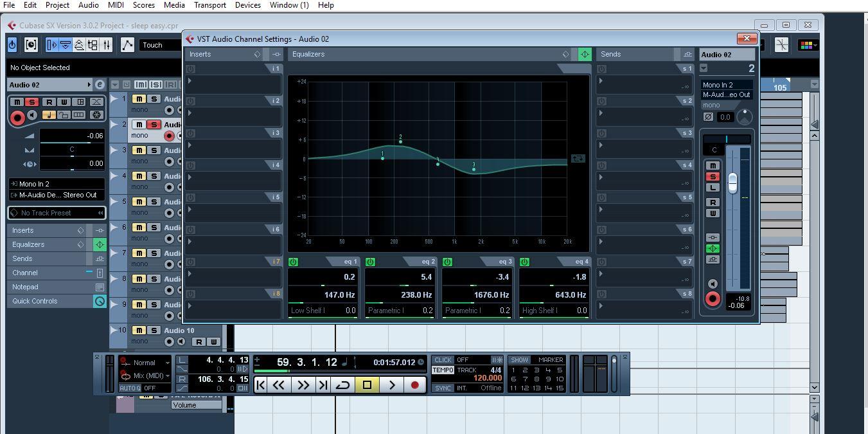The height and width of the screenshot is (434, 868).
Task: Toggle send s 2 power button
Action: point(601,101)
